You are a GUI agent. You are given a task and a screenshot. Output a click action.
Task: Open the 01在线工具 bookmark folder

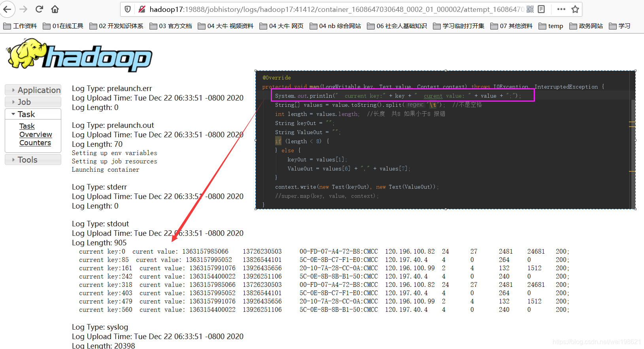click(x=63, y=26)
